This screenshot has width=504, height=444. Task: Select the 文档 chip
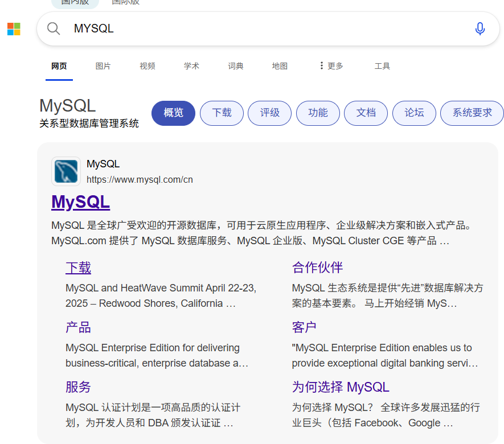coord(366,113)
